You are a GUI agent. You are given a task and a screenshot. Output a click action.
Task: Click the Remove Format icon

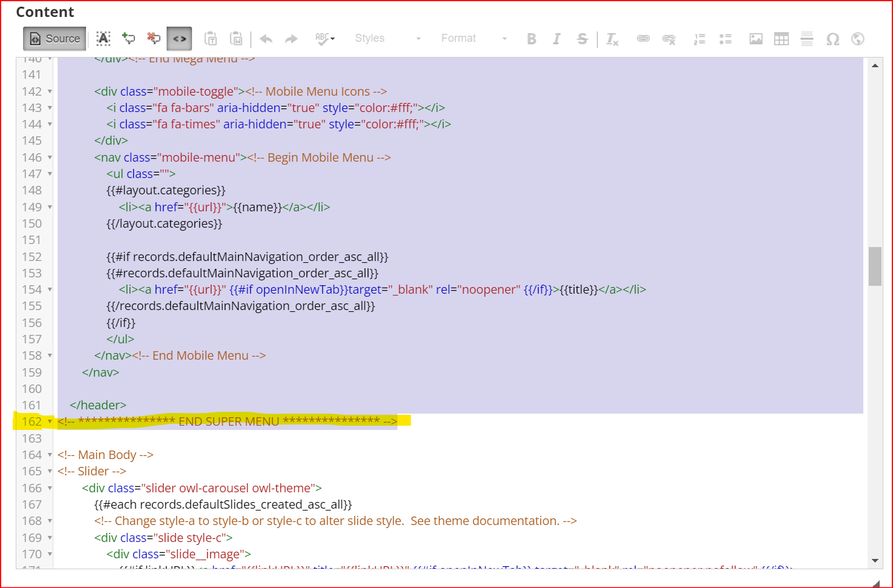[612, 39]
